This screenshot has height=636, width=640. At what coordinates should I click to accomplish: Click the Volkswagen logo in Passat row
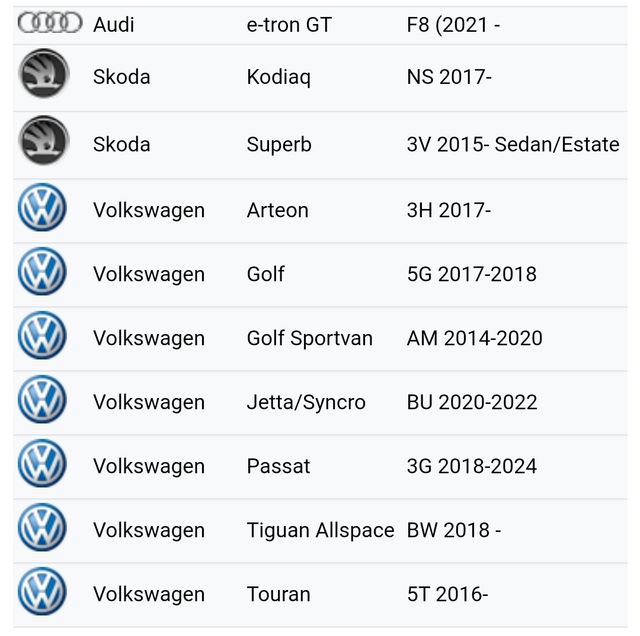tap(42, 465)
